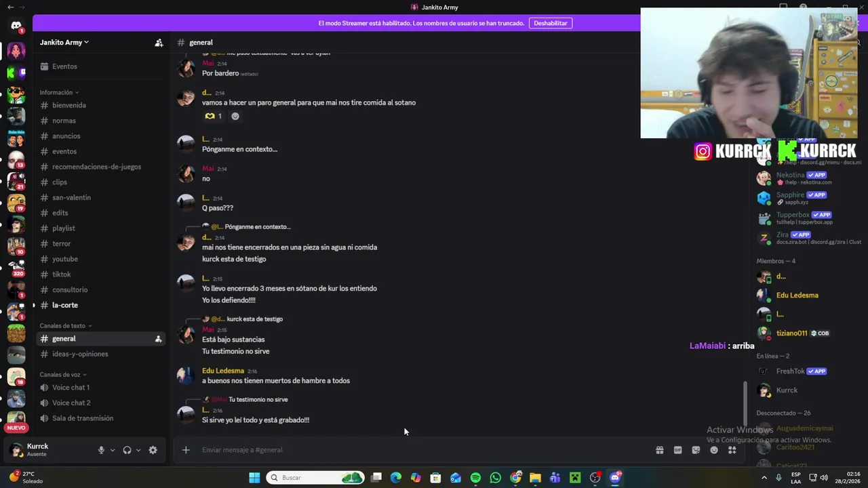Open gift icon in message bar
The image size is (868, 488).
659,450
